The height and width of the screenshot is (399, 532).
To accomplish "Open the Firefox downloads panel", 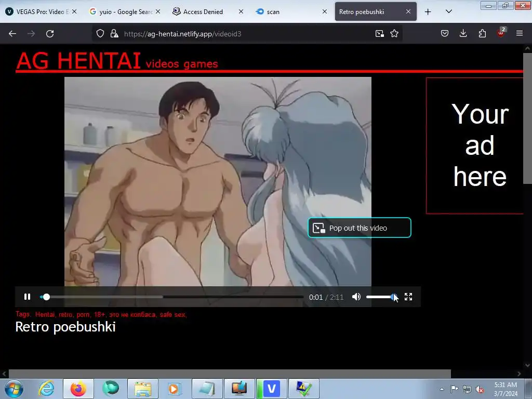I will 463,33.
